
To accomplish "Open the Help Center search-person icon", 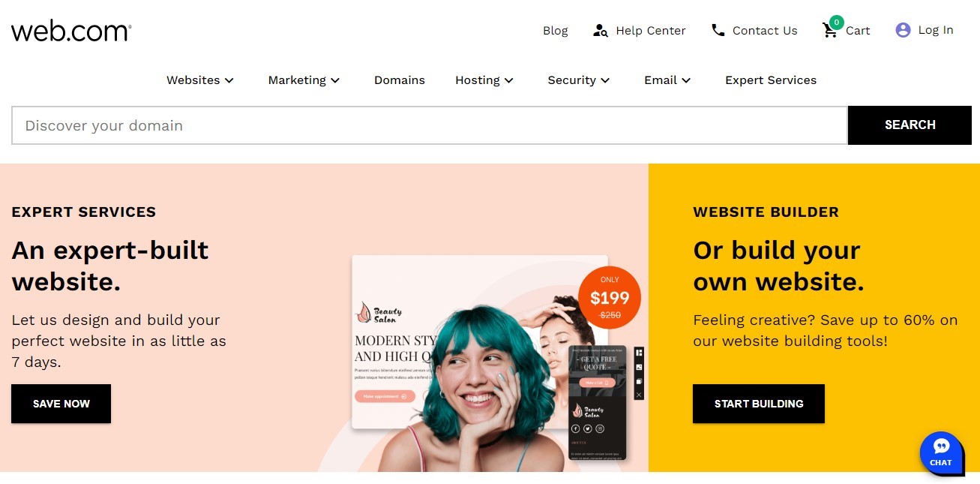I will pyautogui.click(x=600, y=31).
